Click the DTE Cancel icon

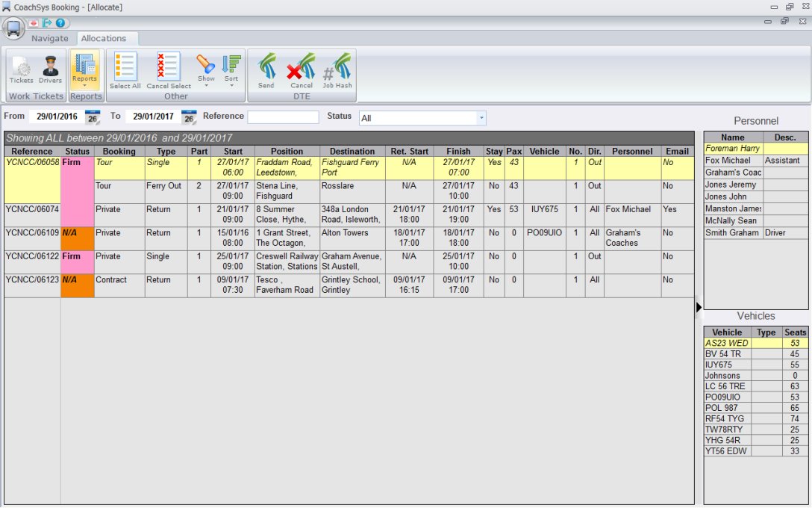[302, 69]
